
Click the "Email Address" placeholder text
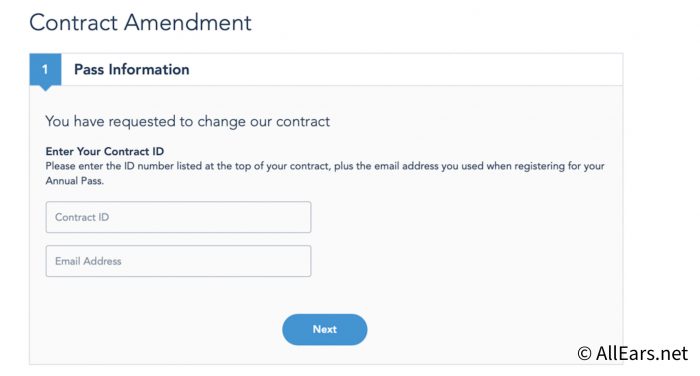pos(88,261)
